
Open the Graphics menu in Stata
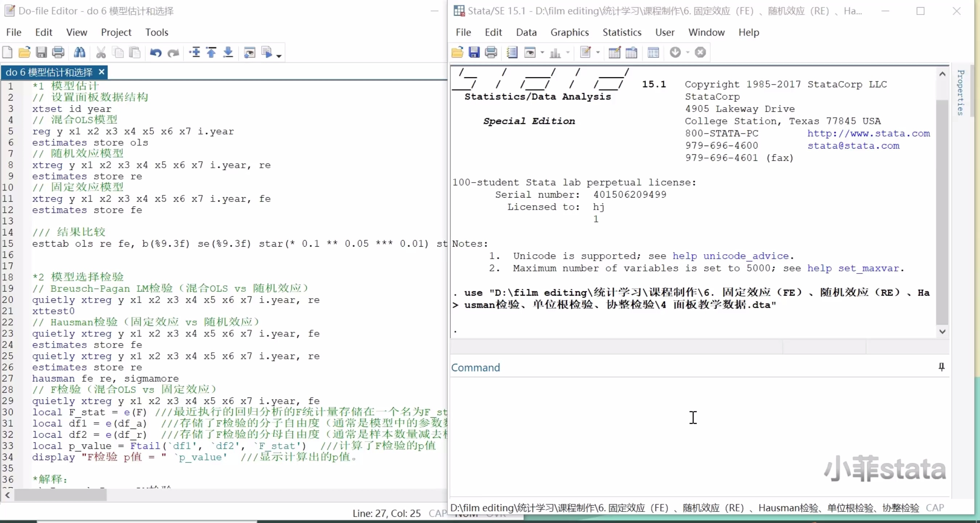(569, 32)
